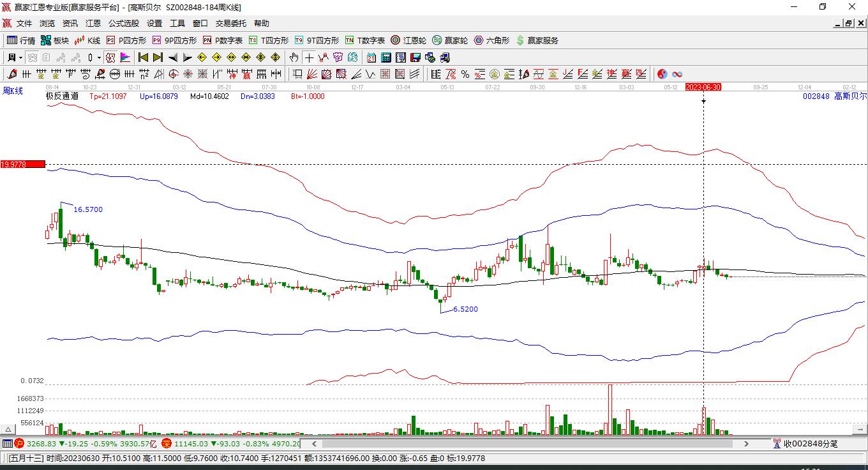
Task: Click the calendar date icon
Action: [371, 57]
